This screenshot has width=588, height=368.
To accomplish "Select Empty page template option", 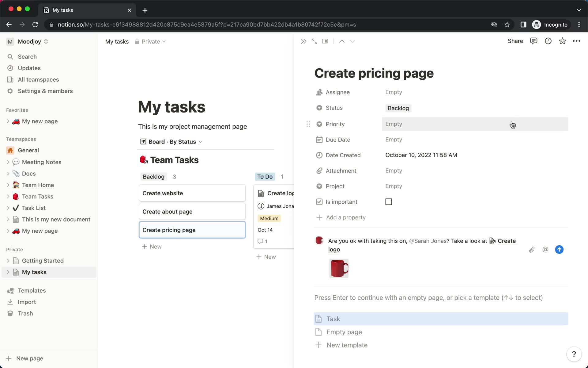I will pos(344,332).
